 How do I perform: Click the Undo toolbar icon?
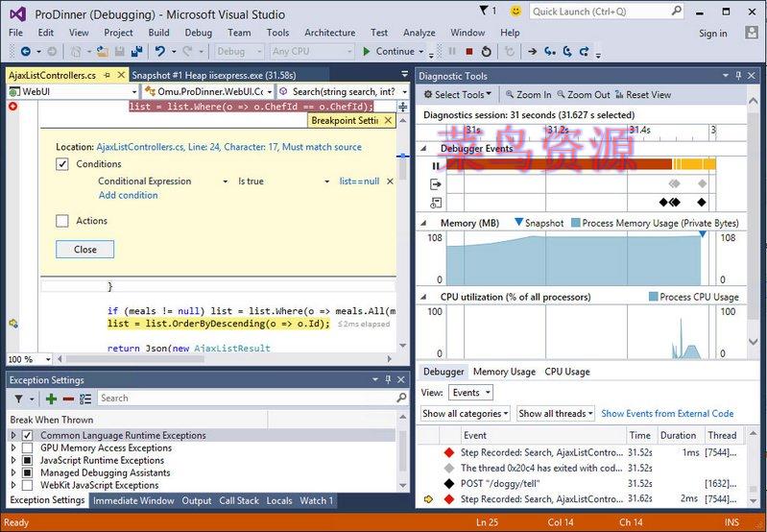160,52
